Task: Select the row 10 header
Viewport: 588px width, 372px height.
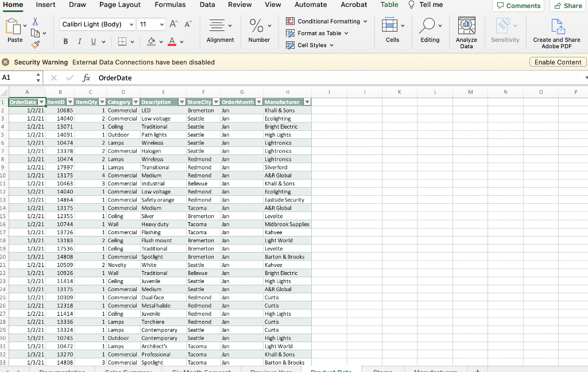Action: click(x=3, y=176)
